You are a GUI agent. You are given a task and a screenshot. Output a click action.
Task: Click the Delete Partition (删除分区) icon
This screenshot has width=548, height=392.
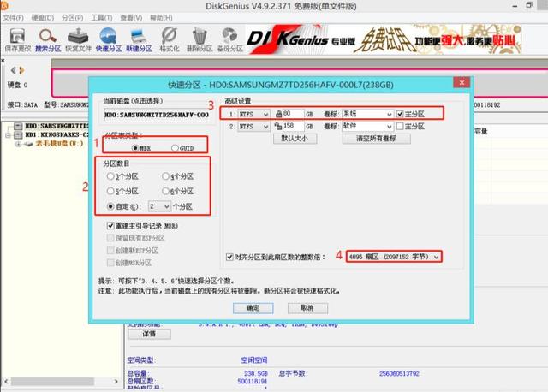click(200, 40)
